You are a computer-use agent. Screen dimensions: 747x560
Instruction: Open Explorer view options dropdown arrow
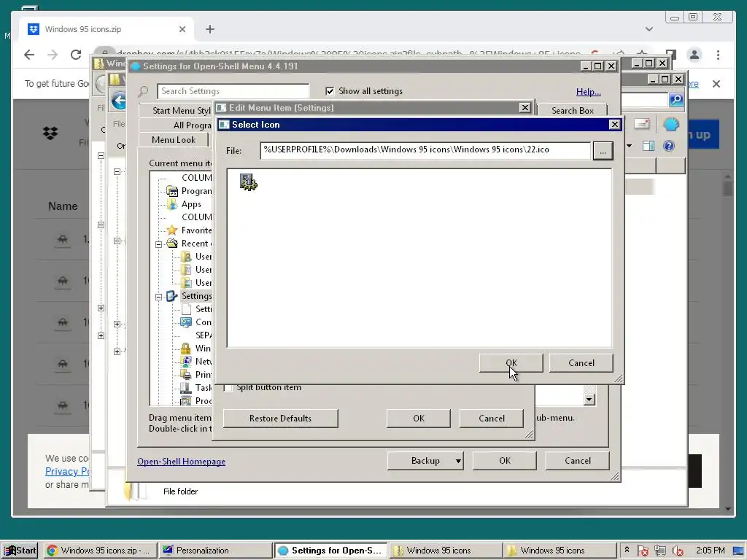tap(630, 146)
